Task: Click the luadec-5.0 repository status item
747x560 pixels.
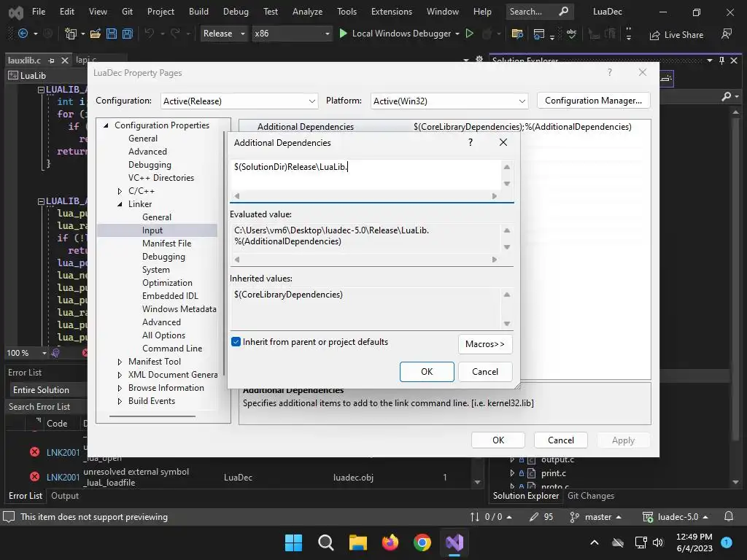Action: pyautogui.click(x=675, y=517)
